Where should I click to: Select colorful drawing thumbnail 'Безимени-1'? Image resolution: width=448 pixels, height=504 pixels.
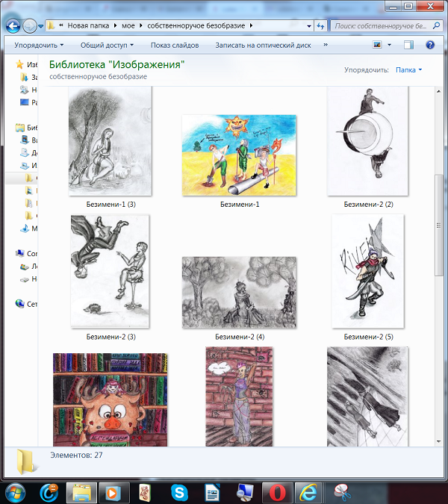pyautogui.click(x=239, y=155)
